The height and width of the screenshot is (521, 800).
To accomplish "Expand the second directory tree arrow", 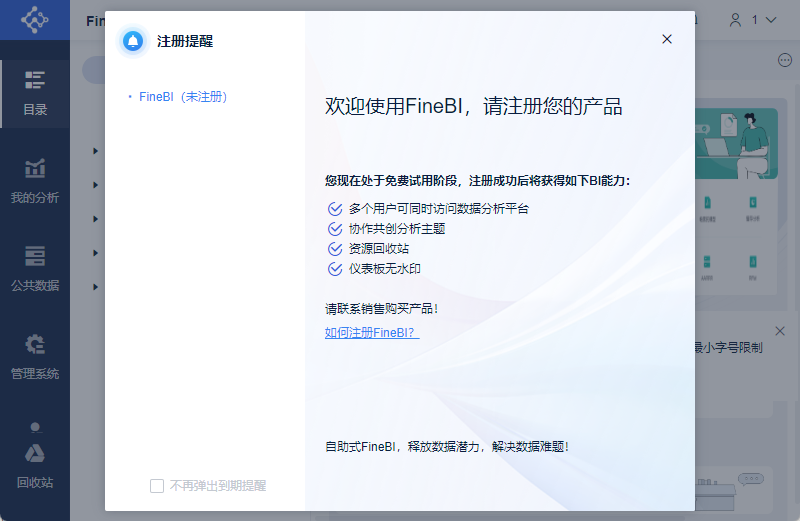I will point(95,185).
